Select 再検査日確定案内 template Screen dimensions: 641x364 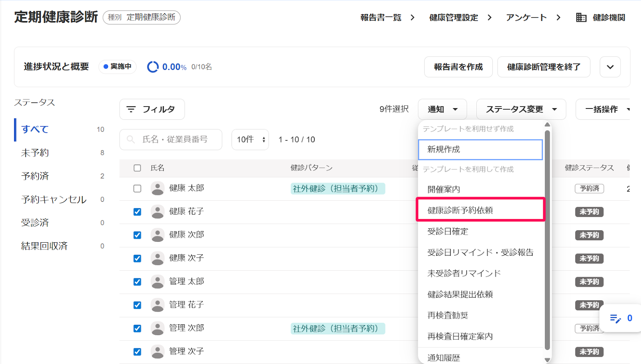coord(480,336)
